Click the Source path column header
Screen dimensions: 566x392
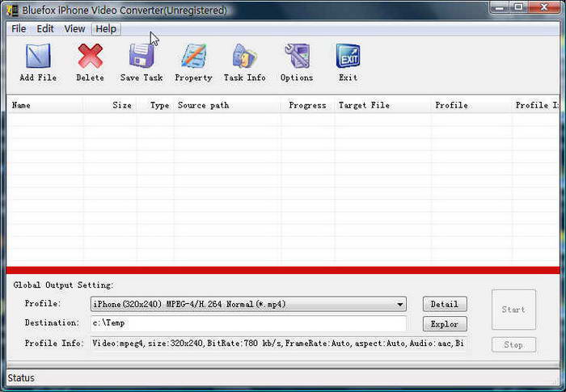pyautogui.click(x=227, y=105)
